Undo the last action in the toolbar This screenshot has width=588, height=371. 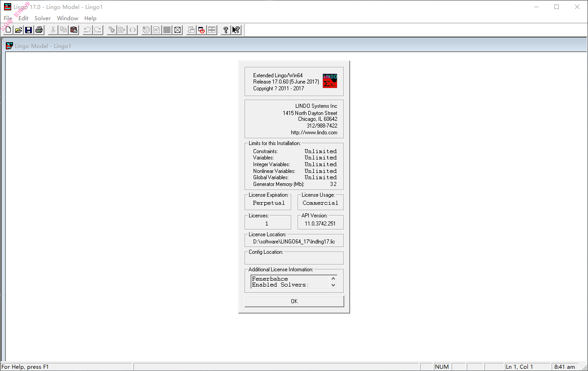[x=87, y=30]
